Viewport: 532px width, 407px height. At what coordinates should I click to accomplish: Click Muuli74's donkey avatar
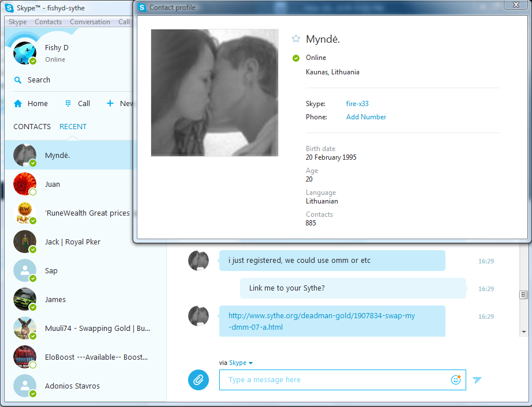pos(24,328)
